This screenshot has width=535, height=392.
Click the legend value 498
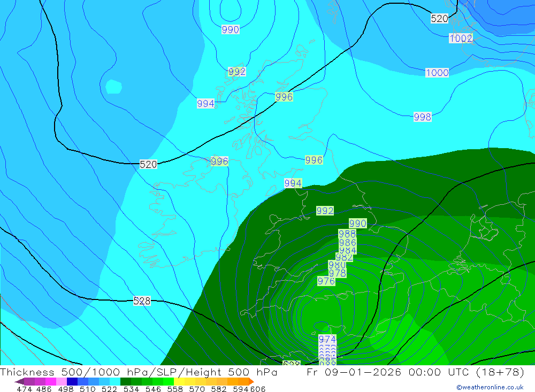65,389
